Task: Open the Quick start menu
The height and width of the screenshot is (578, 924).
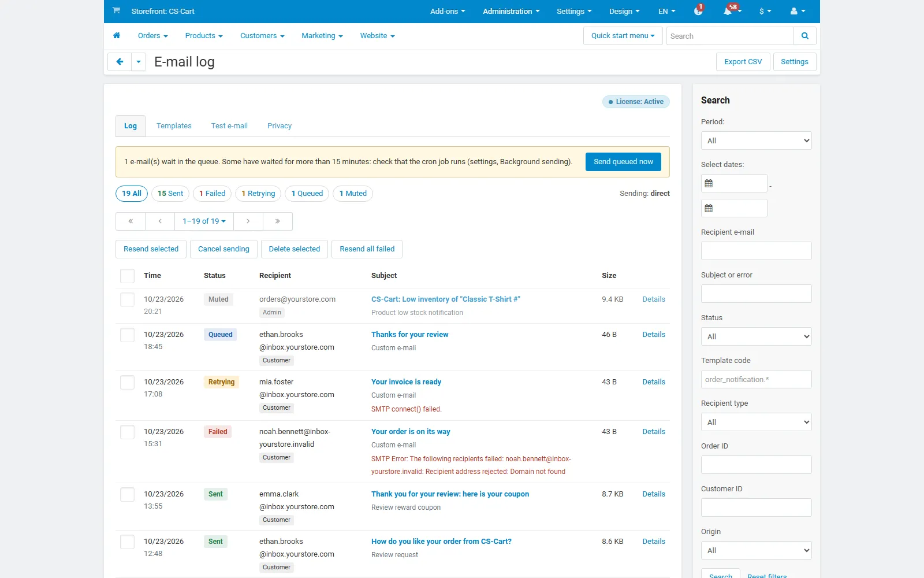Action: pyautogui.click(x=623, y=36)
